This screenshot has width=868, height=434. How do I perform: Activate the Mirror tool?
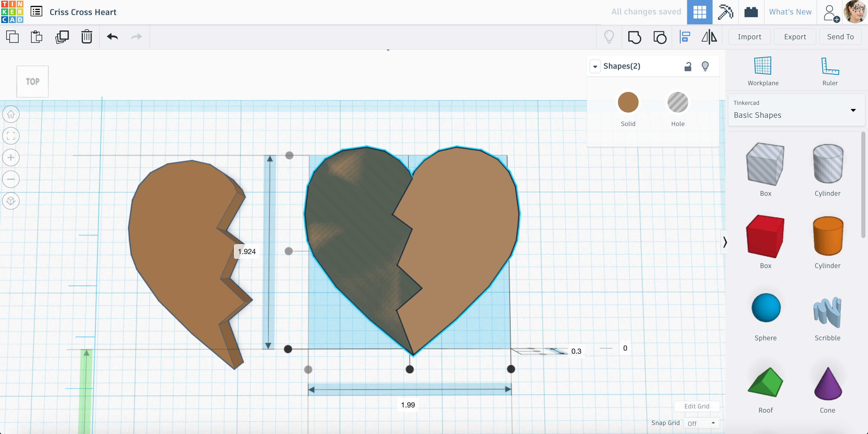[x=709, y=37]
